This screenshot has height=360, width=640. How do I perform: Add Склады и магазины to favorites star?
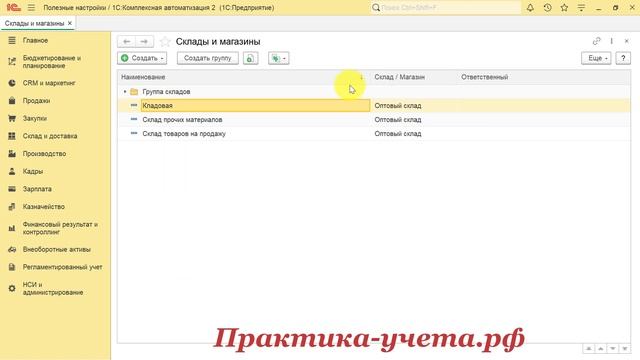[x=165, y=42]
